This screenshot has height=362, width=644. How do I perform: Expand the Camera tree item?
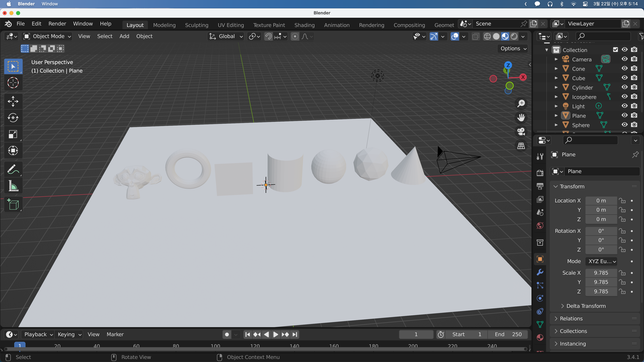click(x=556, y=59)
